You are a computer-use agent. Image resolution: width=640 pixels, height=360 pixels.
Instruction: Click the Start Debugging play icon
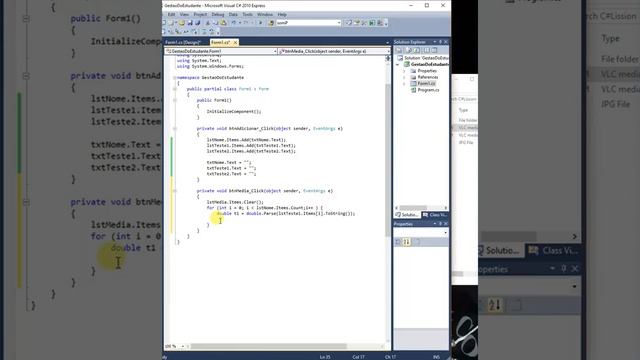click(x=260, y=23)
